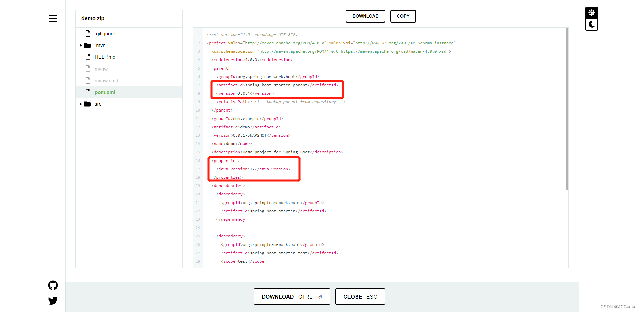Enable light theme with sun toggle
The width and height of the screenshot is (644, 312).
coord(591,12)
